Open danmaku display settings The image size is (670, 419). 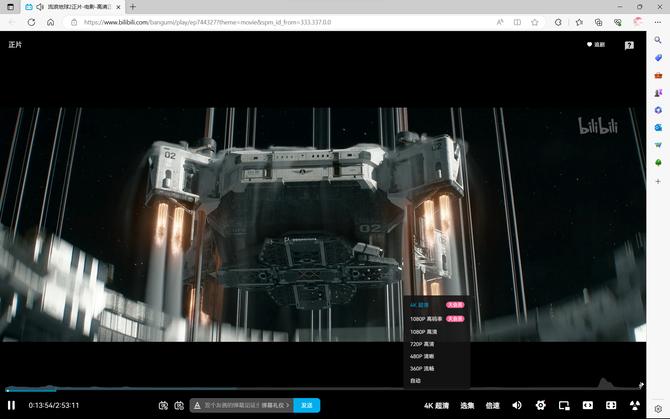point(179,405)
